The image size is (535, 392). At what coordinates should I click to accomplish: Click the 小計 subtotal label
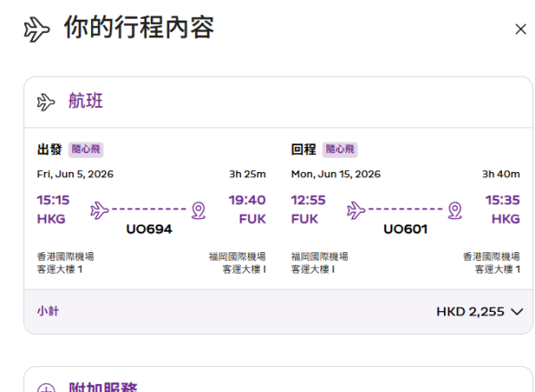coord(48,311)
